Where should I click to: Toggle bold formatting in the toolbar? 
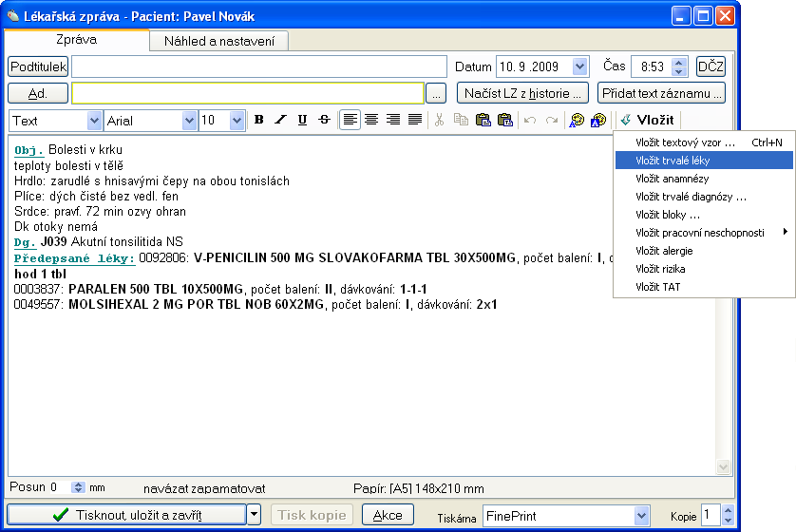click(259, 120)
